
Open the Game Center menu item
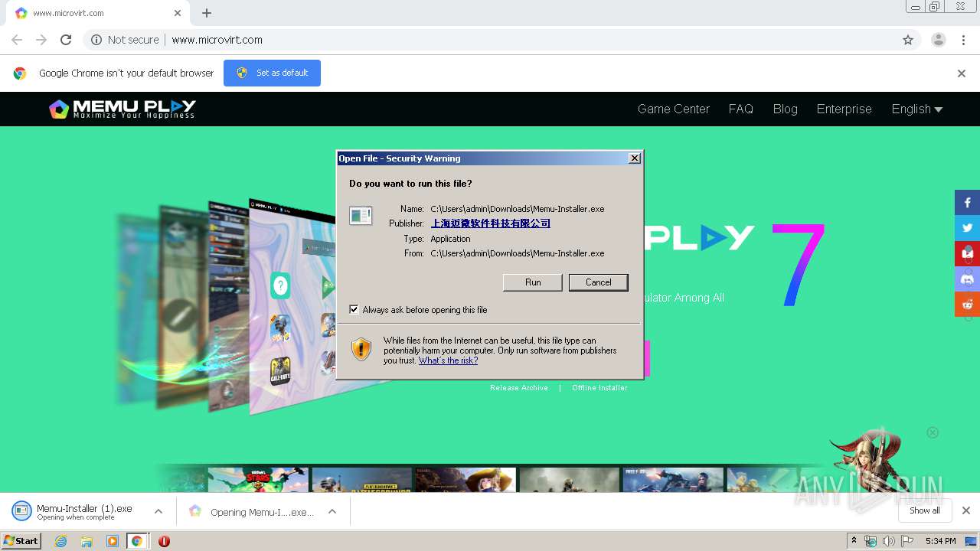(674, 109)
